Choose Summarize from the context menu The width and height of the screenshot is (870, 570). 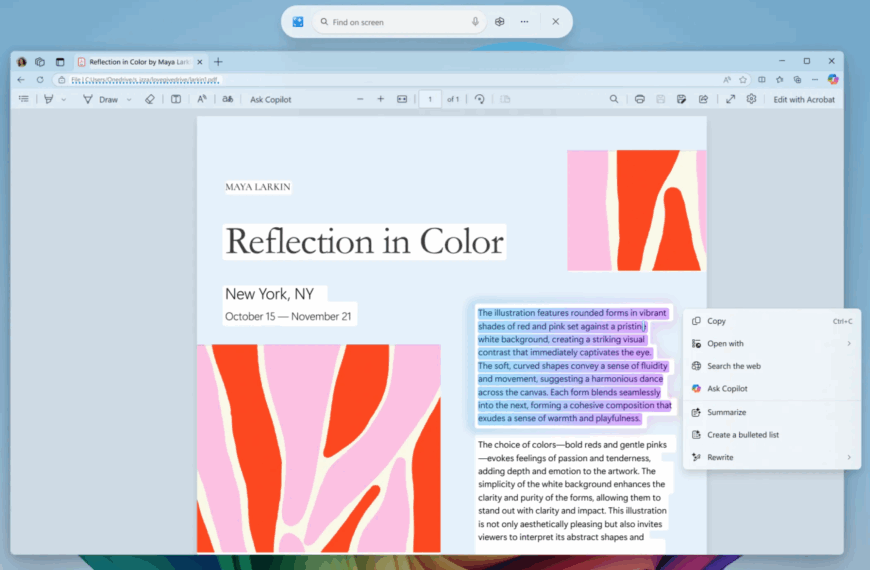click(x=772, y=412)
